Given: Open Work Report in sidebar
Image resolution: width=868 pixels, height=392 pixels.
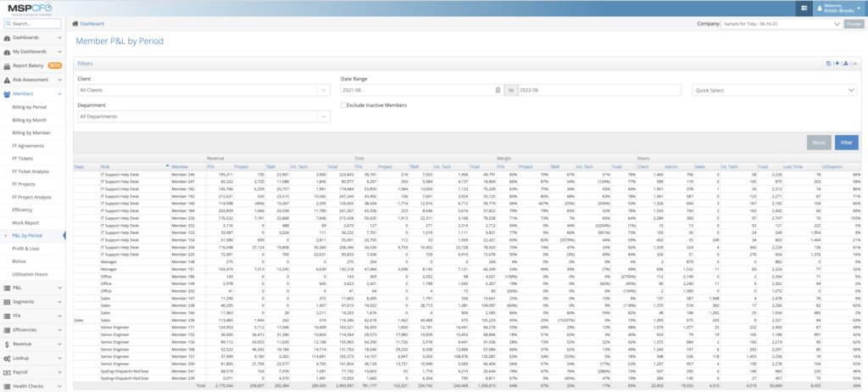Looking at the screenshot, I should tap(25, 222).
